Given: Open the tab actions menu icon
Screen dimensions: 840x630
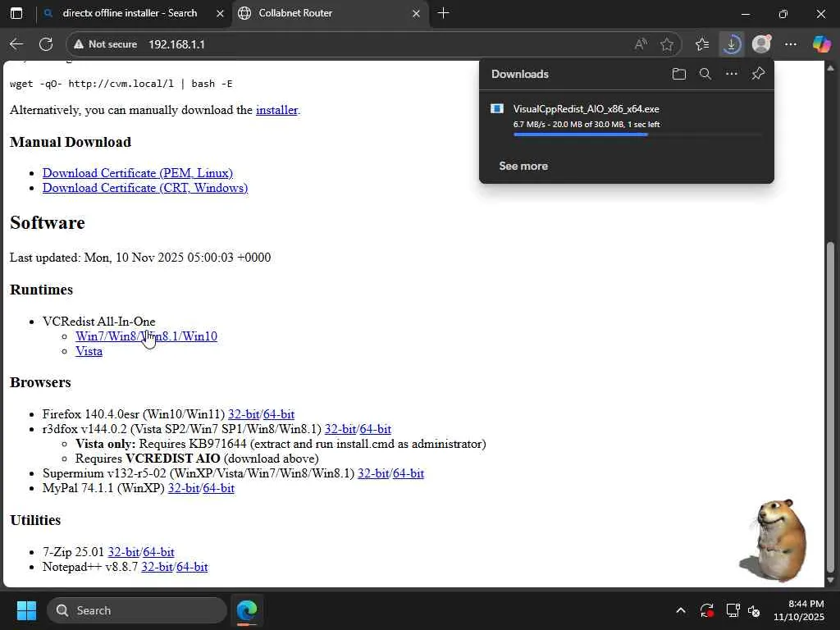Looking at the screenshot, I should (16, 13).
